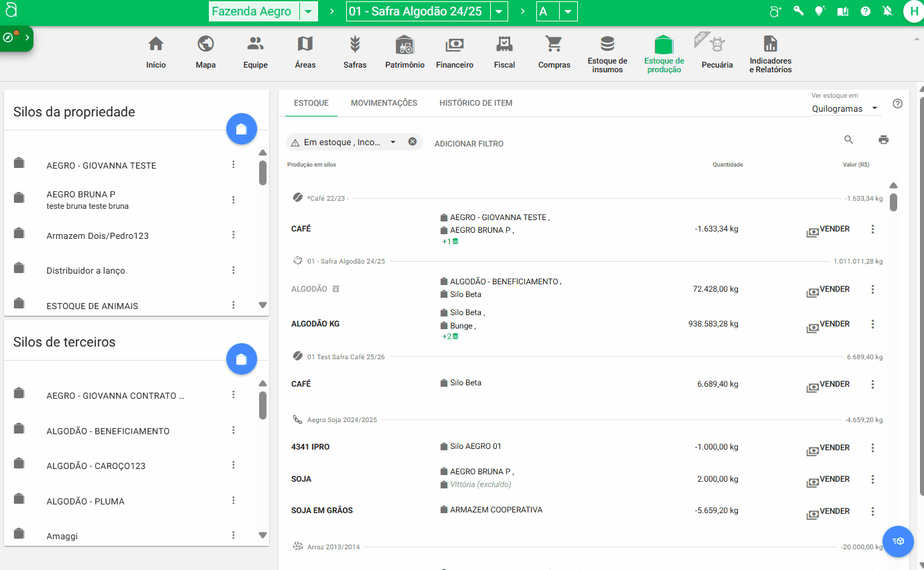Add a new silo in Silos da propriedade
The image size is (924, 570).
click(x=242, y=129)
